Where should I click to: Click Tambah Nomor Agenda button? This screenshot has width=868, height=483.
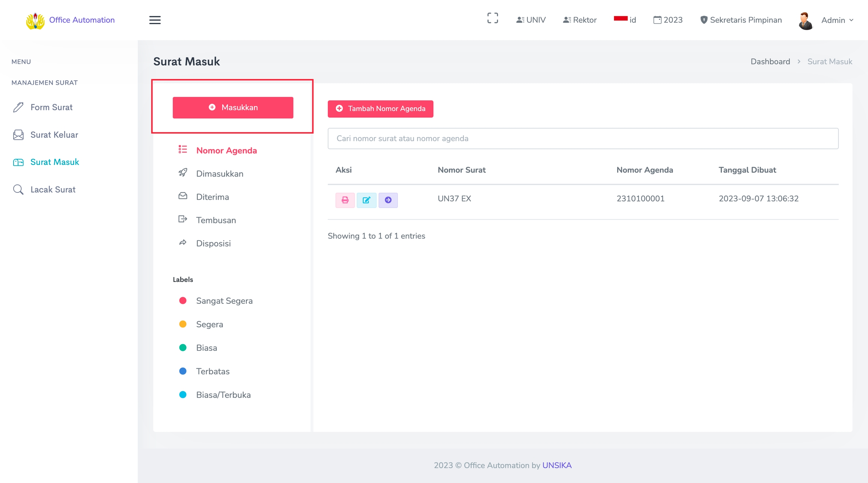[x=380, y=109]
